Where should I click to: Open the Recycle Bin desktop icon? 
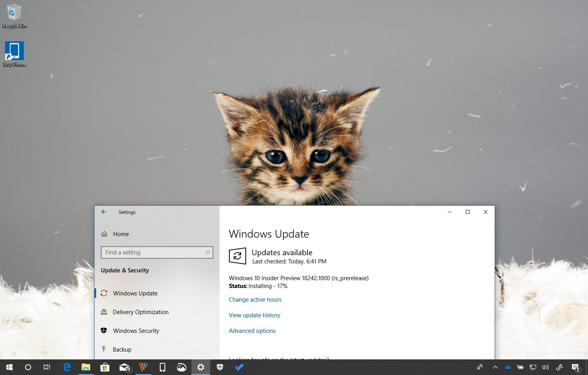[x=14, y=16]
